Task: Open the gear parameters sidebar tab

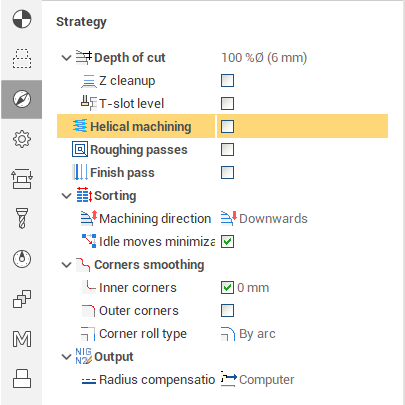Action: tap(22, 139)
